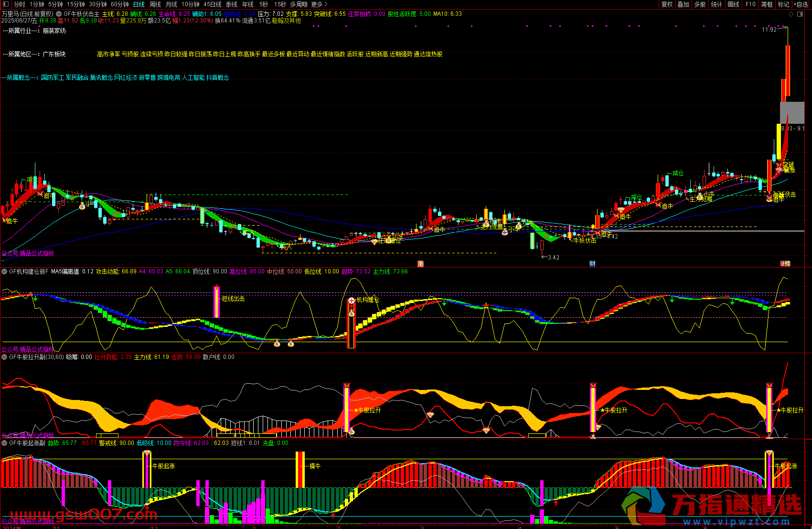The height and width of the screenshot is (529, 812).
Task: Click the diamond marker near 庄家建仓
Action: coord(374,242)
